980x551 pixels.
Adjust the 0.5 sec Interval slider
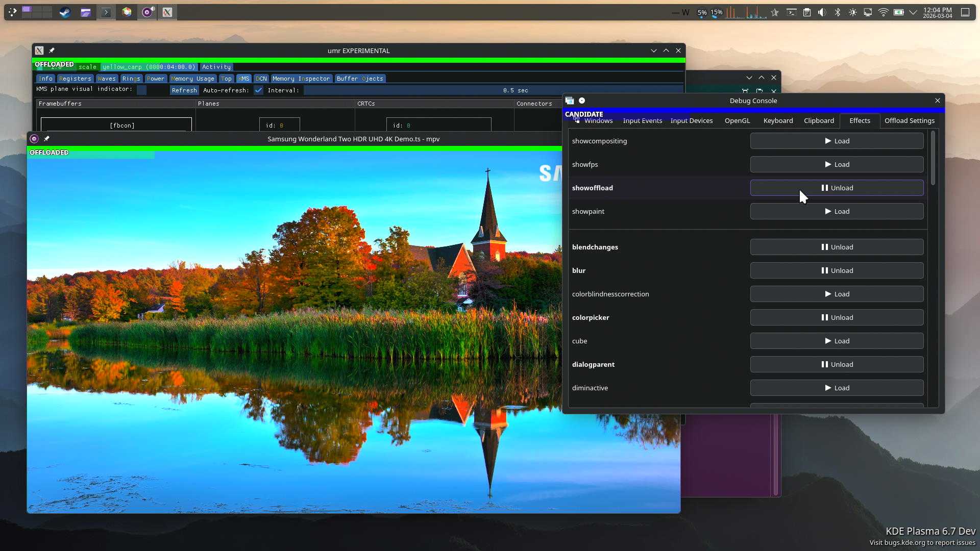(x=516, y=90)
